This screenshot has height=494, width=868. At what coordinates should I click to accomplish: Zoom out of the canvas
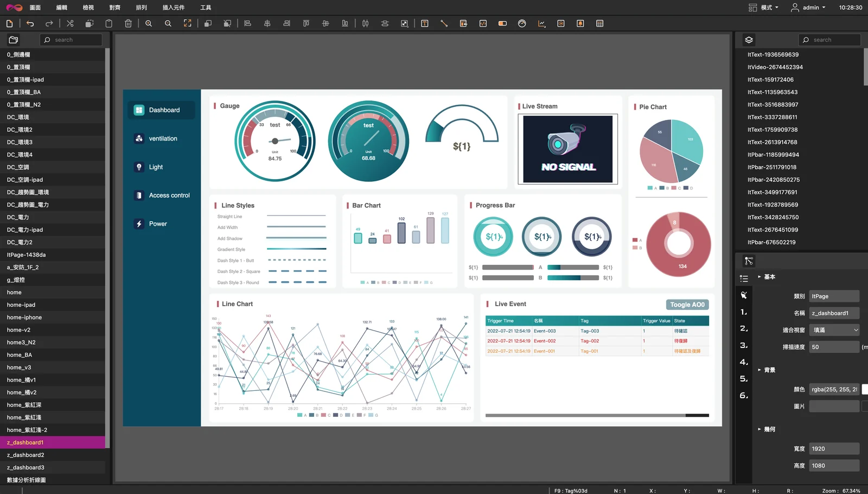(168, 23)
